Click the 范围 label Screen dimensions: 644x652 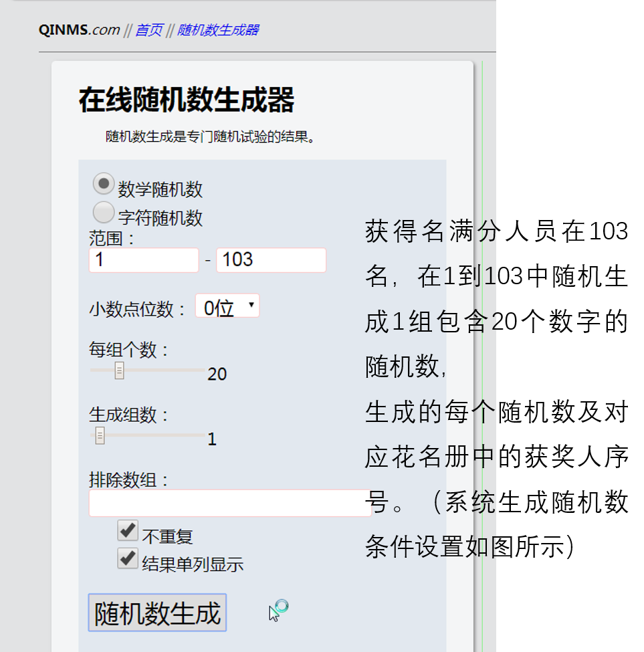112,239
